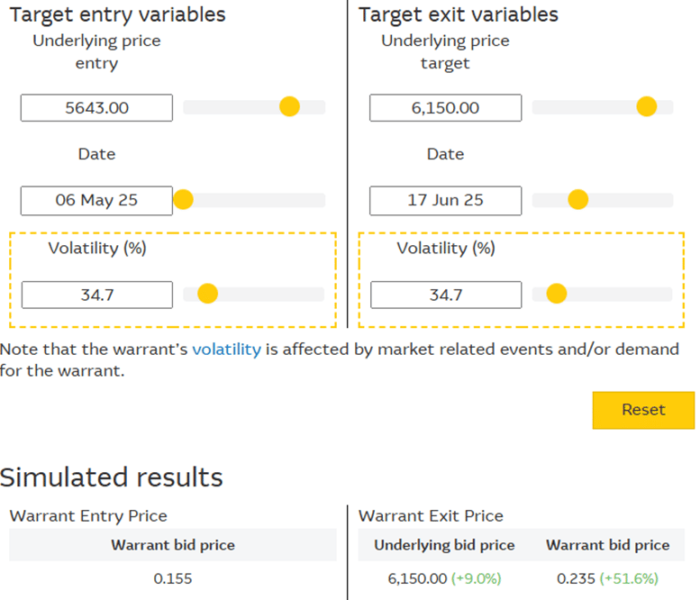Click the entry date slider handle

(183, 200)
